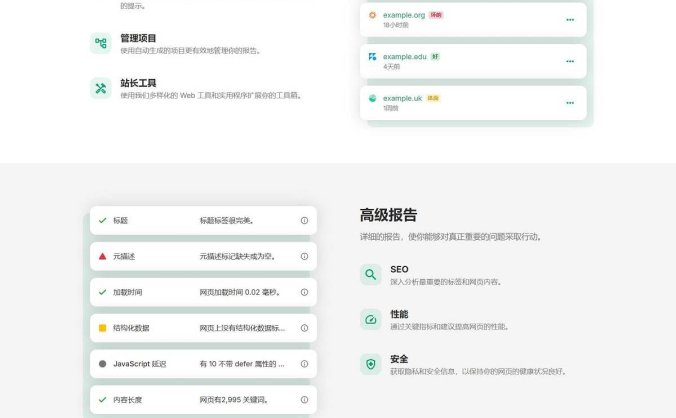Click the truncated text 有 10 不带 defer 属性的
The image size is (676, 418).
242,364
